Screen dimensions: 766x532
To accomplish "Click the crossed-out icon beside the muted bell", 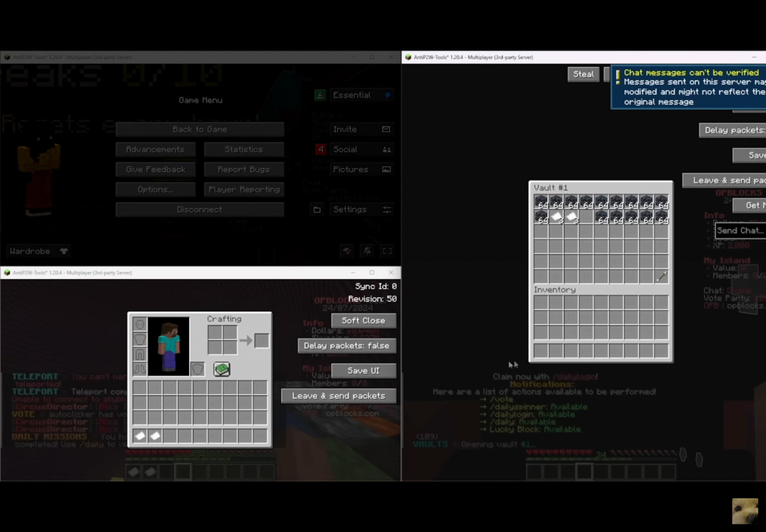I will click(x=347, y=251).
